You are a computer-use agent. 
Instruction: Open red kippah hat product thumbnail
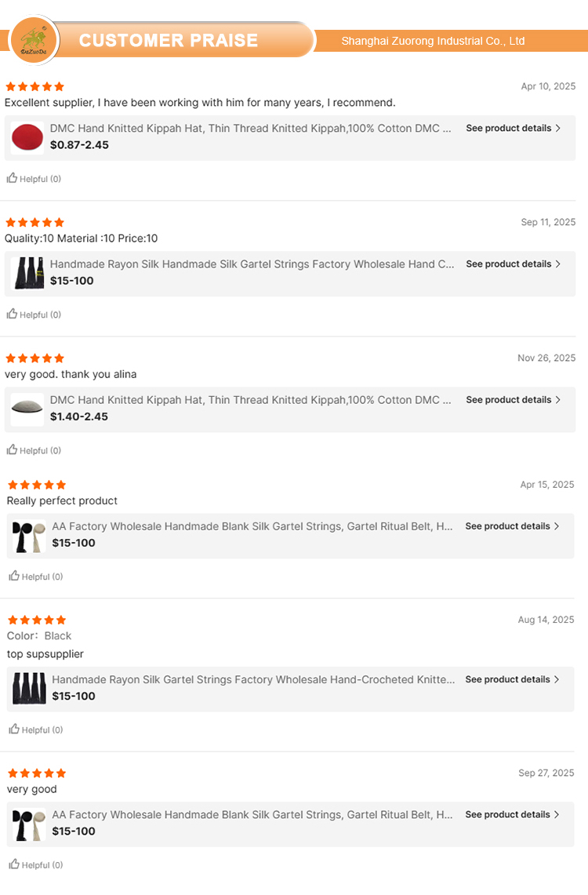27,138
